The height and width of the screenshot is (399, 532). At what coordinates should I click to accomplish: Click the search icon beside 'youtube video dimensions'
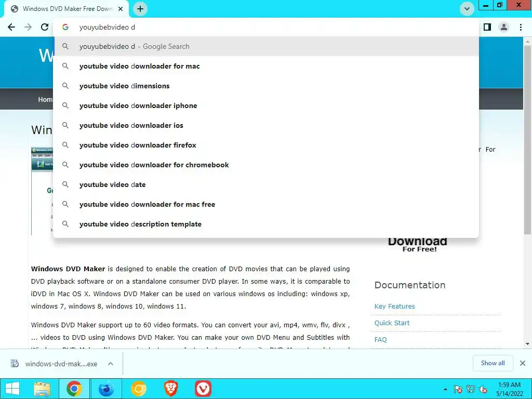(65, 86)
